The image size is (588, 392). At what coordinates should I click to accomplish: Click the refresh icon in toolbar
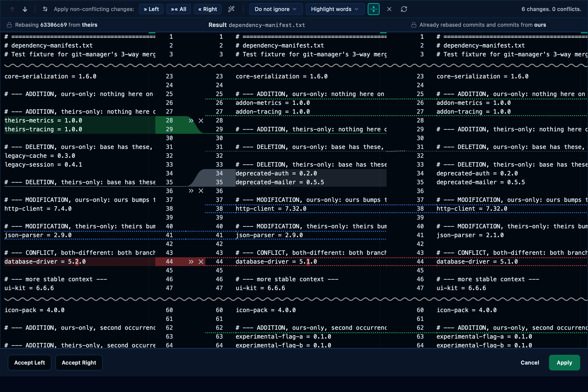pos(404,9)
